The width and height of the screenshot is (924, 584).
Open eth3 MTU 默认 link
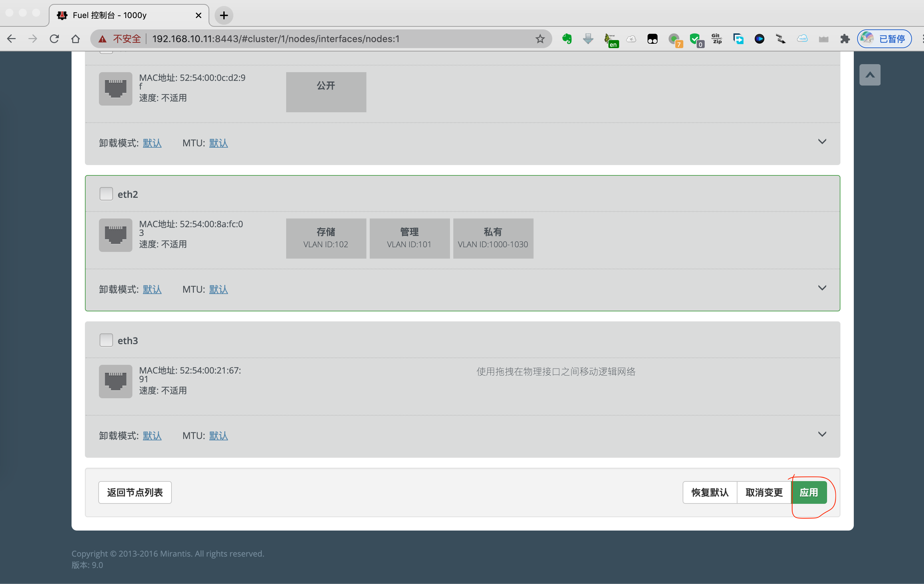tap(218, 436)
